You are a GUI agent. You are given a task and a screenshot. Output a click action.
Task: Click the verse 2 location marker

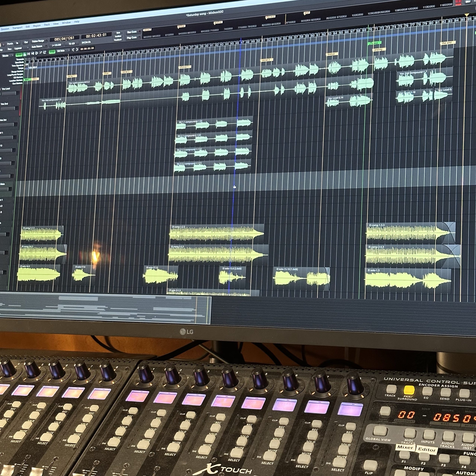pos(127,72)
